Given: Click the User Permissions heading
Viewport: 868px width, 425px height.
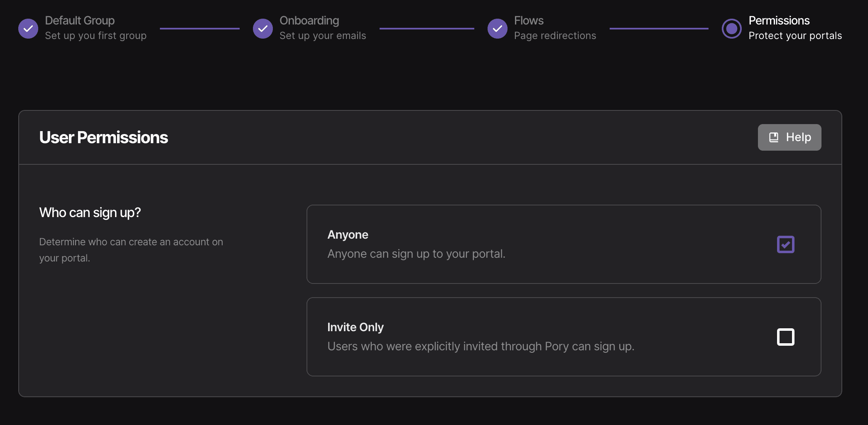Looking at the screenshot, I should (x=103, y=137).
